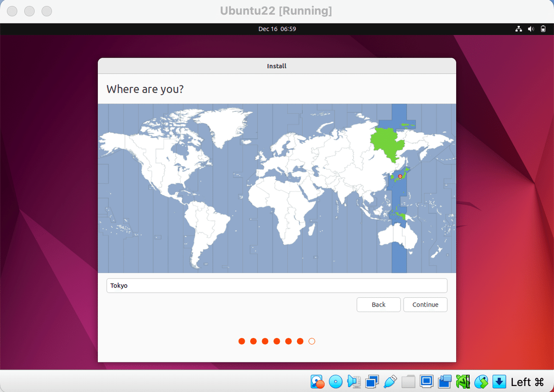Click the keyboard capture down-arrow icon
The image size is (554, 392).
499,382
